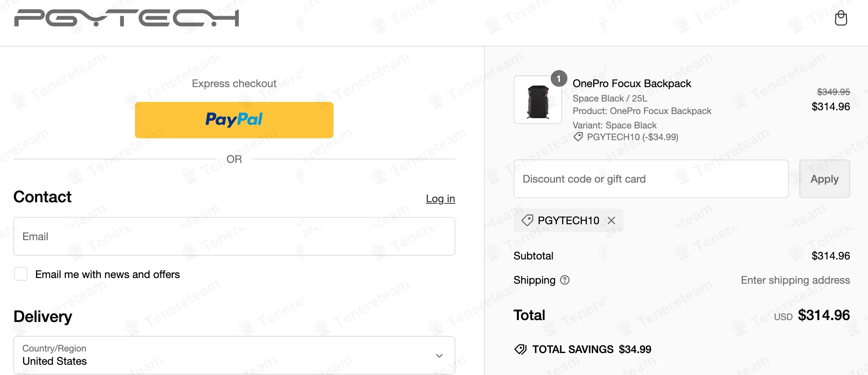Click the OnePro Focux Backpack product title
The width and height of the screenshot is (868, 375).
coord(631,83)
